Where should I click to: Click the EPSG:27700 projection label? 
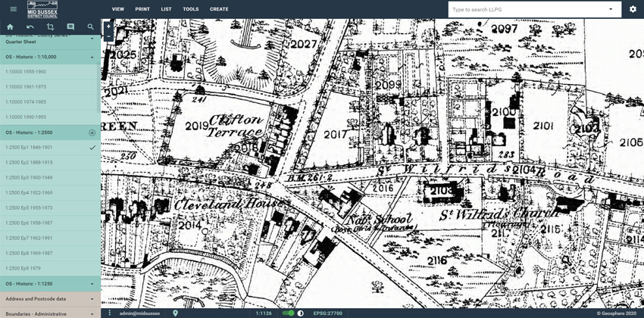tap(328, 313)
